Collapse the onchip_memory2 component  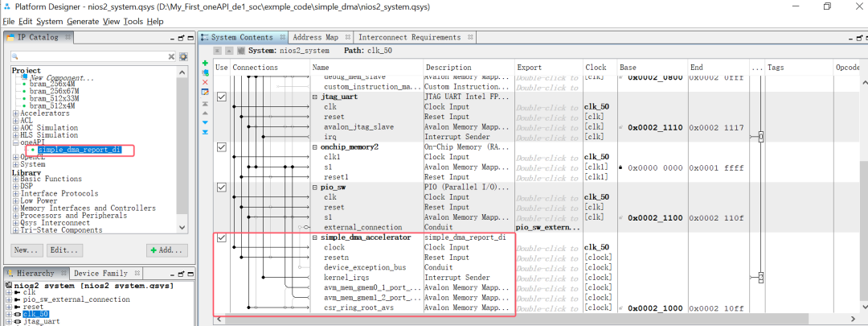[x=315, y=147]
